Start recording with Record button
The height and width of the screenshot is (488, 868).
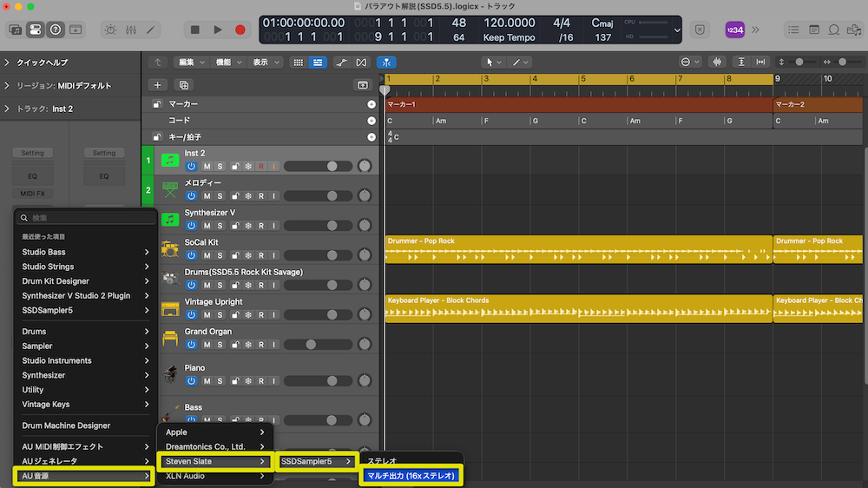(x=240, y=30)
